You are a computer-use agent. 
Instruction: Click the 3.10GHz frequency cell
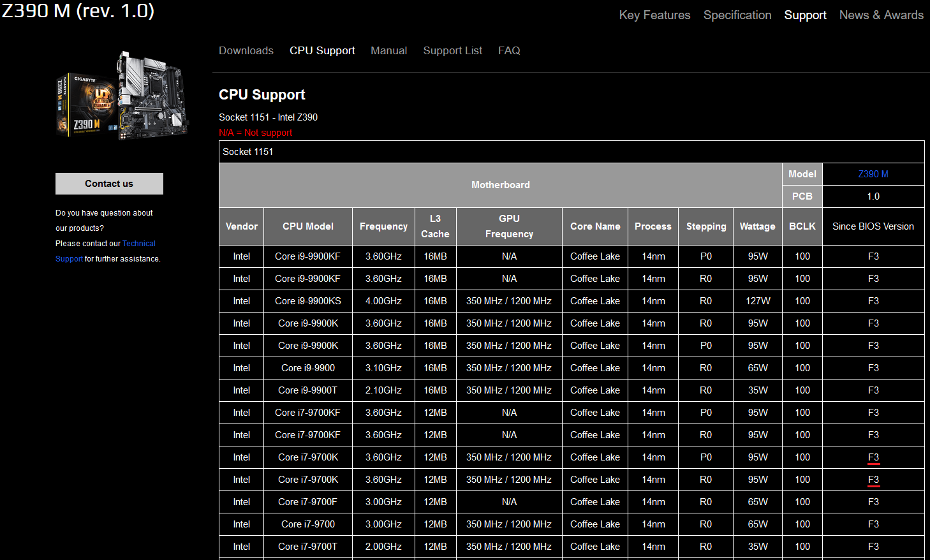point(383,368)
